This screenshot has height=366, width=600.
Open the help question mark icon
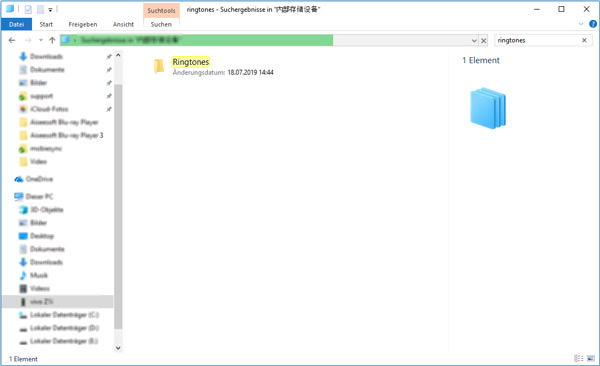pos(593,24)
